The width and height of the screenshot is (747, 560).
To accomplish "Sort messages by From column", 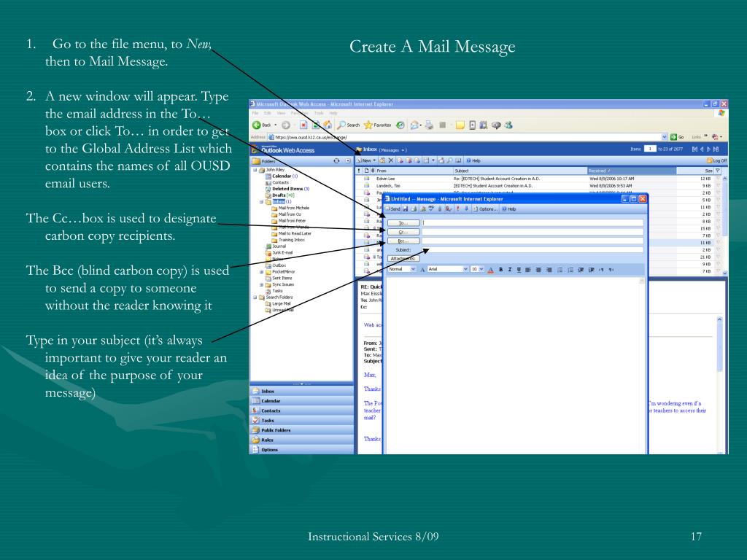I will pyautogui.click(x=414, y=171).
